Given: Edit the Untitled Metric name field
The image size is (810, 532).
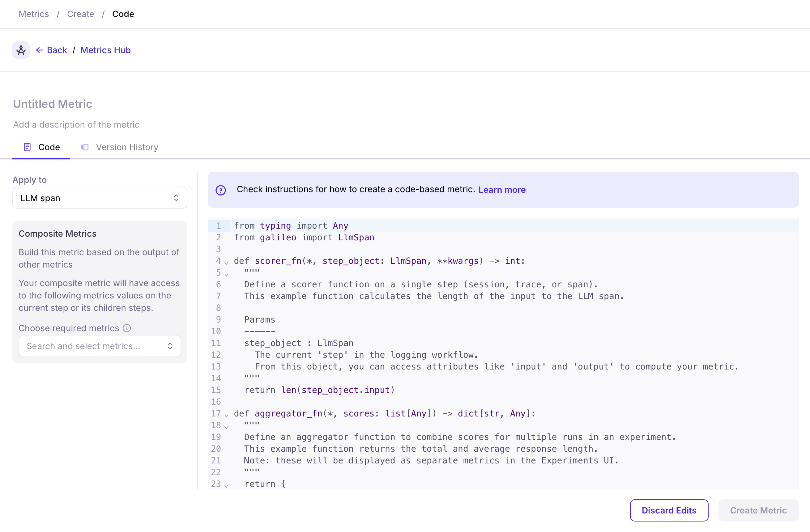Looking at the screenshot, I should pyautogui.click(x=53, y=104).
